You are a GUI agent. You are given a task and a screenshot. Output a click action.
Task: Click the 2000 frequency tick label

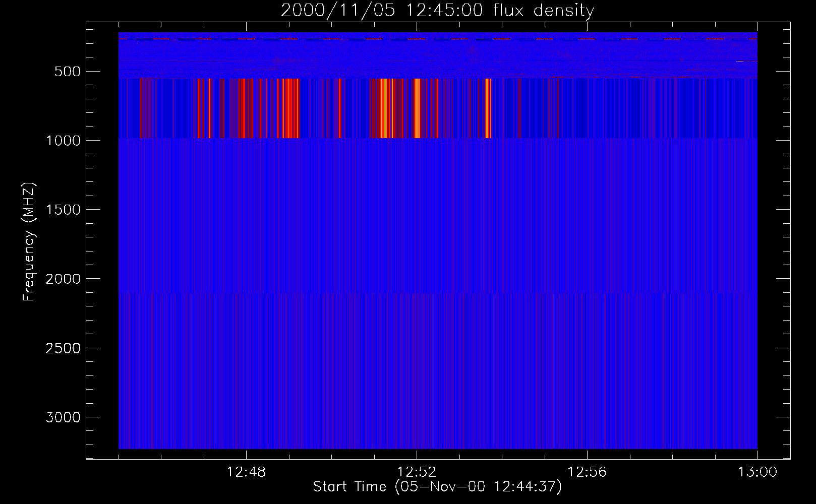62,279
